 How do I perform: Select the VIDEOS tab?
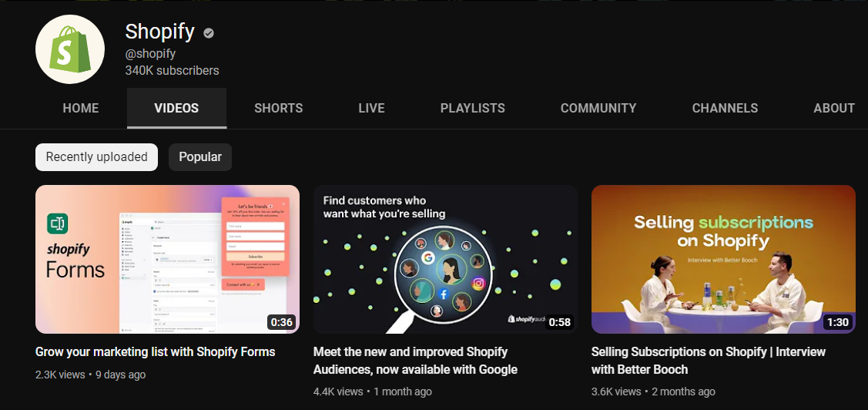(176, 108)
